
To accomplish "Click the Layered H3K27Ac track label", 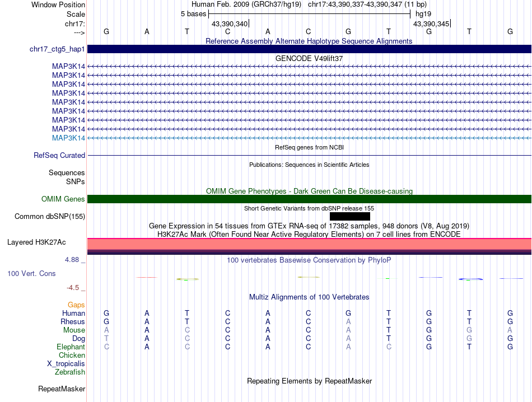I will click(36, 242).
